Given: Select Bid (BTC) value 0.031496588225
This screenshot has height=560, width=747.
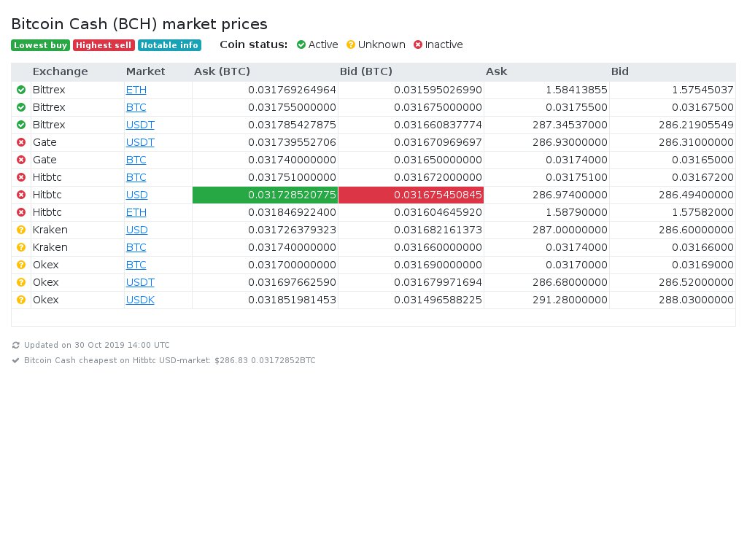Looking at the screenshot, I should pos(438,300).
